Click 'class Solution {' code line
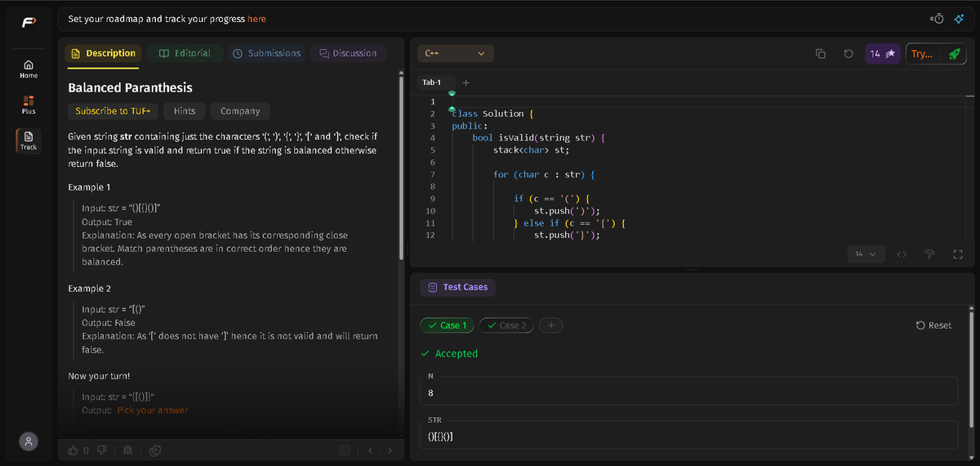This screenshot has height=466, width=980. (492, 114)
